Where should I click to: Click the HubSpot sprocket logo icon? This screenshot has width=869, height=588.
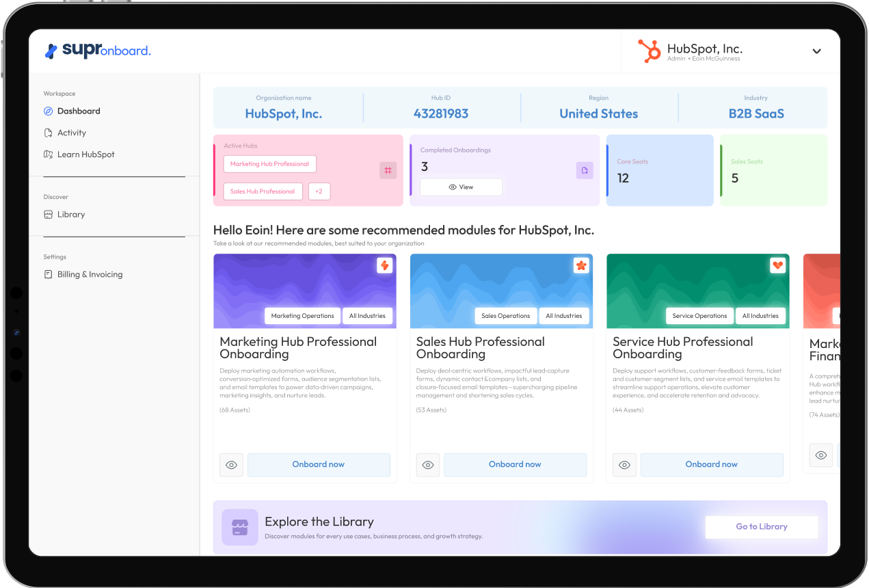pyautogui.click(x=649, y=51)
